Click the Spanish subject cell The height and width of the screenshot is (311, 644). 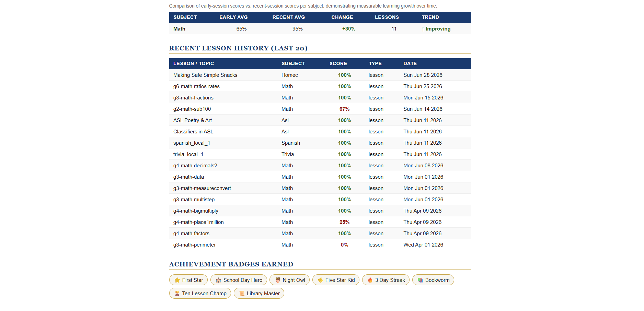coord(290,143)
